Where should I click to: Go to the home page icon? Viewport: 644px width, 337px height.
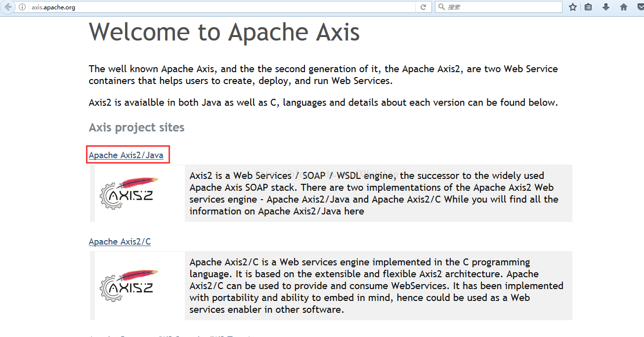[624, 7]
